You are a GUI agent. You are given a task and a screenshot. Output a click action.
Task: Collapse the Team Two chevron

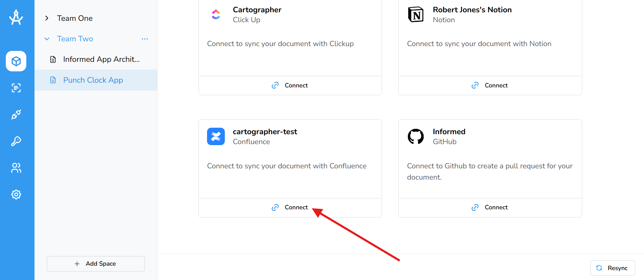[x=47, y=39]
